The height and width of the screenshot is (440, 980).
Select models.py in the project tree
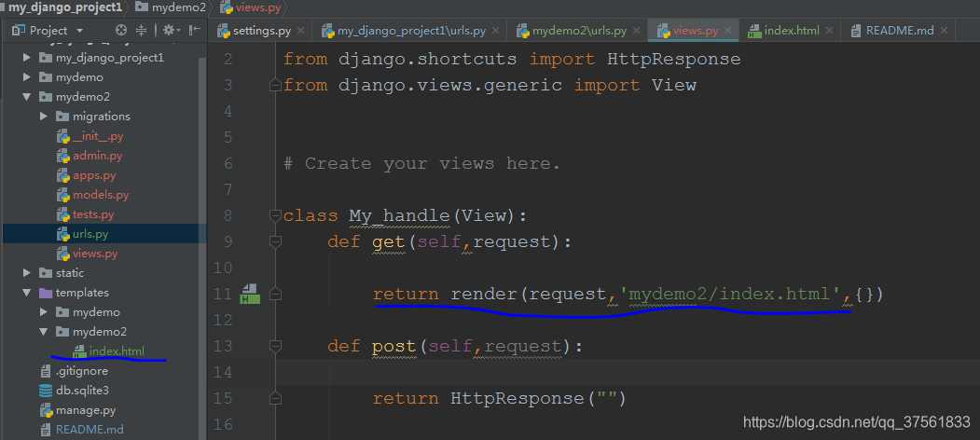[x=101, y=195]
